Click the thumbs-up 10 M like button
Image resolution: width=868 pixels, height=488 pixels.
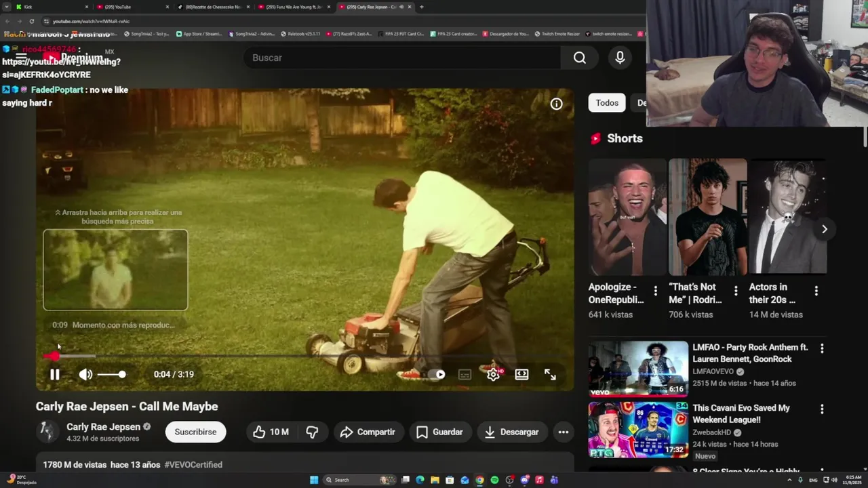(271, 432)
